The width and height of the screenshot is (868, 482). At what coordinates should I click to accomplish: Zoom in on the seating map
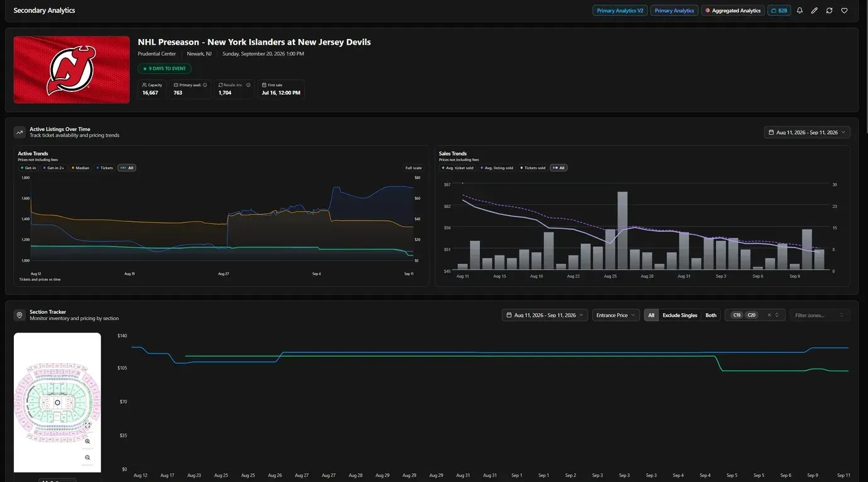(x=88, y=442)
